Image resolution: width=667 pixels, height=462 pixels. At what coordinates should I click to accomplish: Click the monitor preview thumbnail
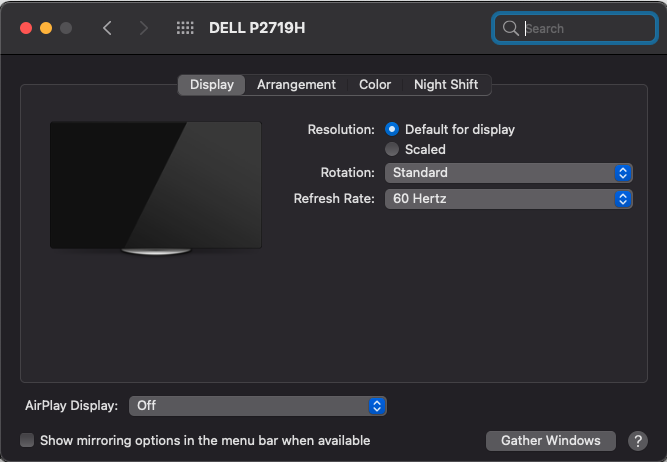coord(156,187)
